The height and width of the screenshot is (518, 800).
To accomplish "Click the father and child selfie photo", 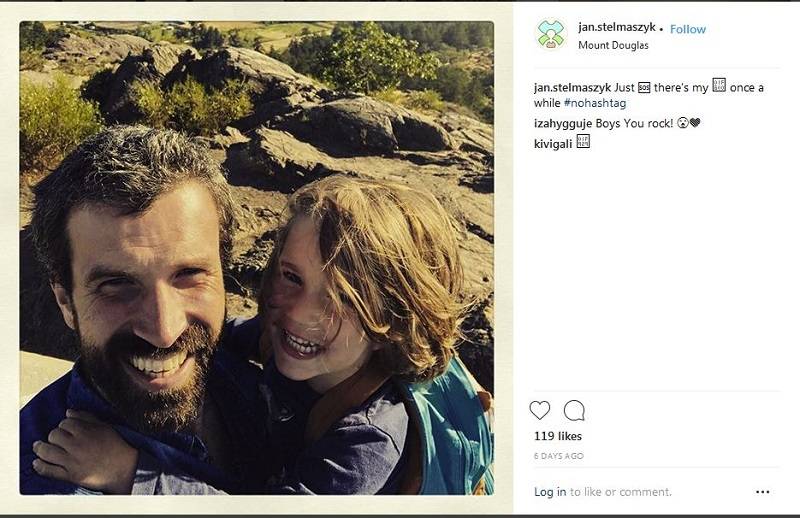I will point(256,258).
